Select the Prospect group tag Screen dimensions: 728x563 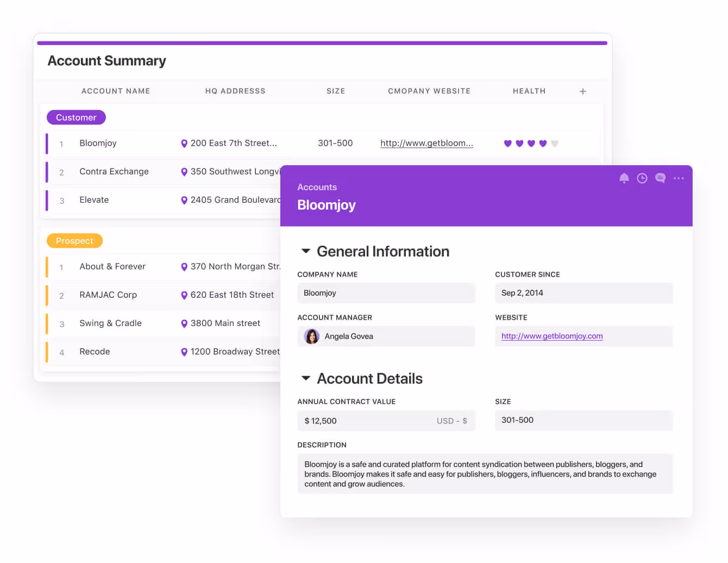pos(74,241)
